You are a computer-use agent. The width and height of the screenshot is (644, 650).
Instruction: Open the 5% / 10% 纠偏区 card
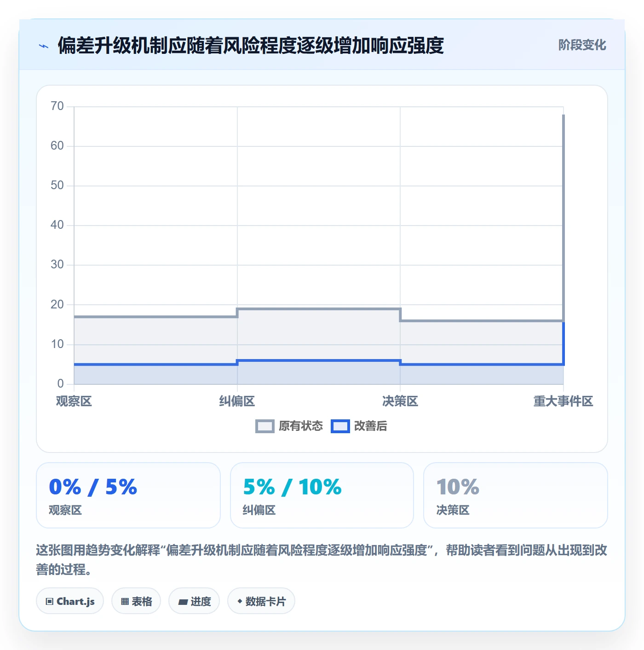coord(322,495)
